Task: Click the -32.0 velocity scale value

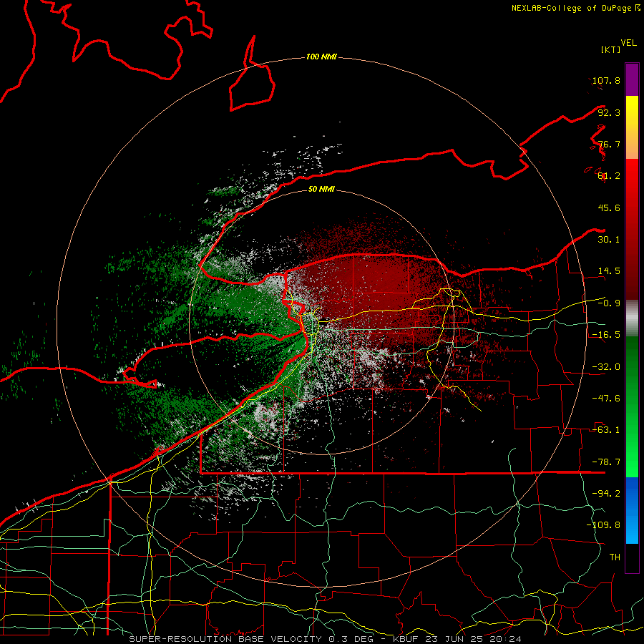Action: [x=606, y=367]
